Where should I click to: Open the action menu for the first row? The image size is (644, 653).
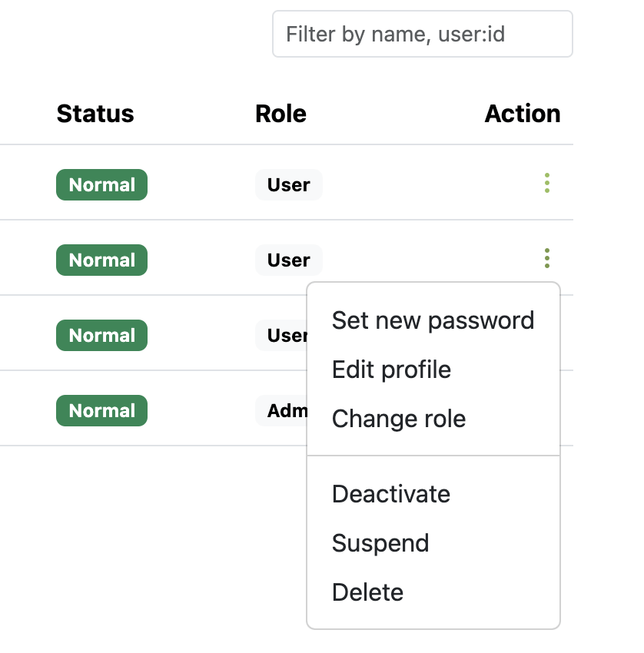tap(546, 184)
